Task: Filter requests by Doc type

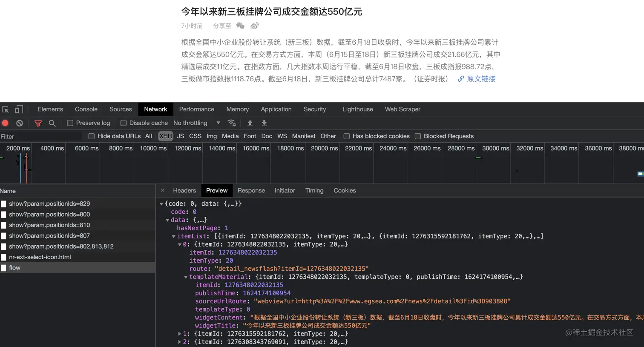Action: click(x=267, y=136)
